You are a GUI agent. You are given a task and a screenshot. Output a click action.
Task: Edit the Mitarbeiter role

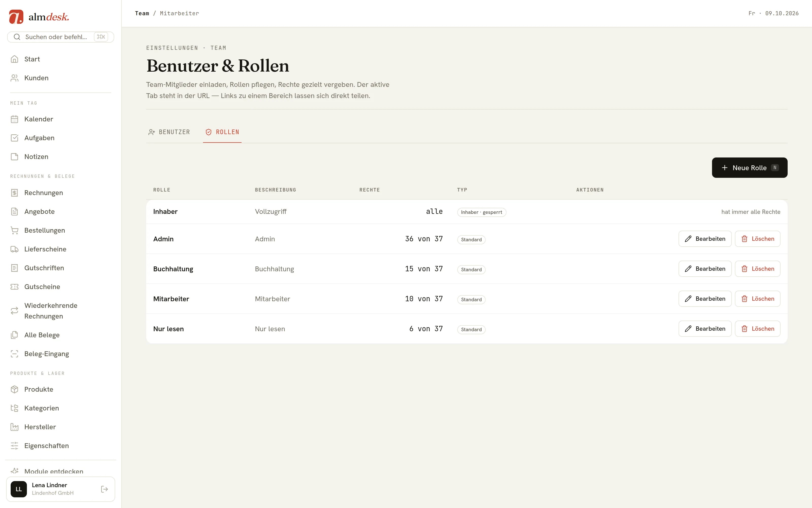(x=705, y=299)
